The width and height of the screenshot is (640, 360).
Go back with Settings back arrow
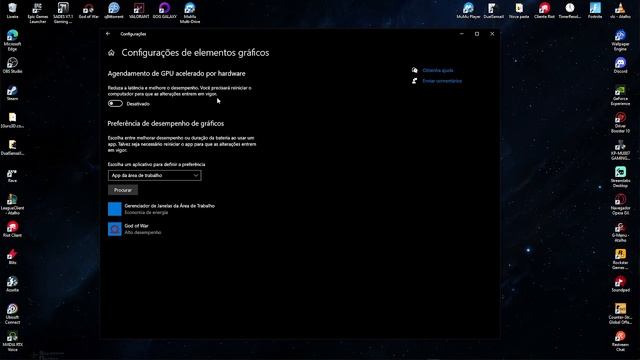coord(108,34)
